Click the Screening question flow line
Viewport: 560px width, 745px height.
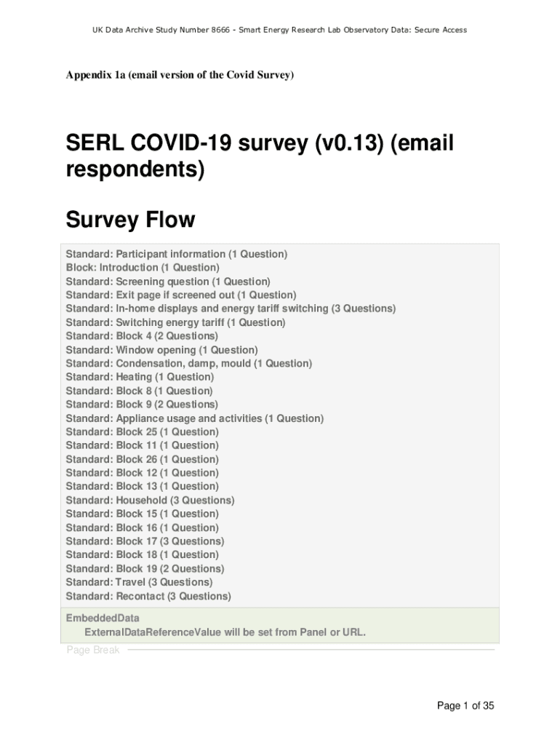click(168, 282)
